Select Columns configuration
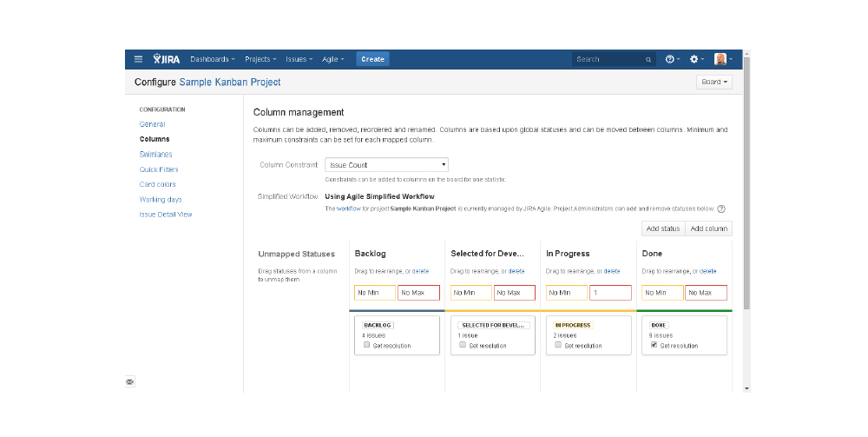The image size is (868, 437). tap(155, 139)
